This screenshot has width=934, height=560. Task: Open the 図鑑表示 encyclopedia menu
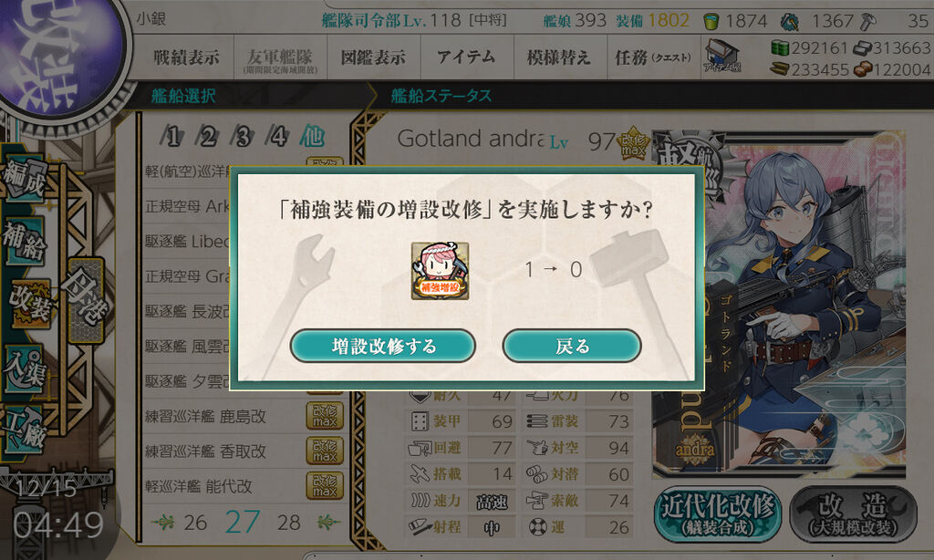point(373,57)
